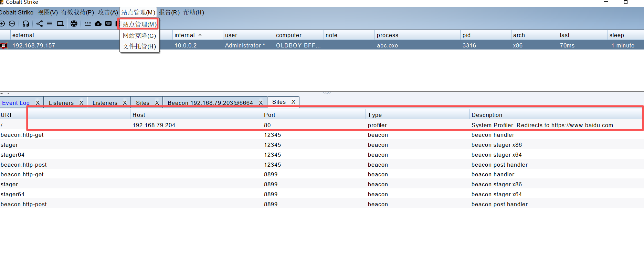
Task: Click the 站点管理(M) menu bar item
Action: [138, 12]
